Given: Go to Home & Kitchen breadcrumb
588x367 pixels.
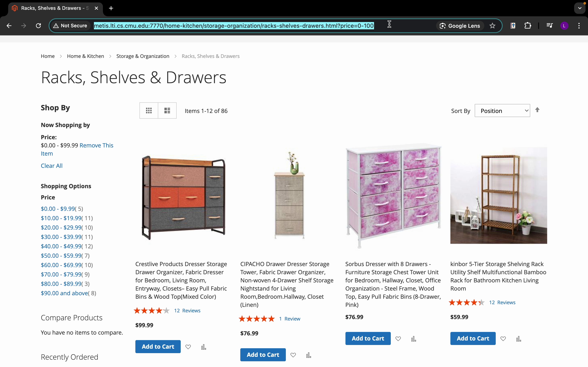Looking at the screenshot, I should [85, 56].
